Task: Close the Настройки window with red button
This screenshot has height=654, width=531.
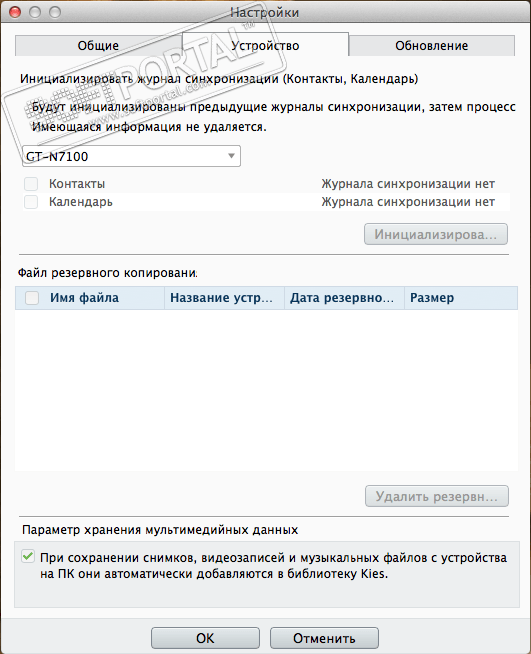Action: pyautogui.click(x=15, y=12)
